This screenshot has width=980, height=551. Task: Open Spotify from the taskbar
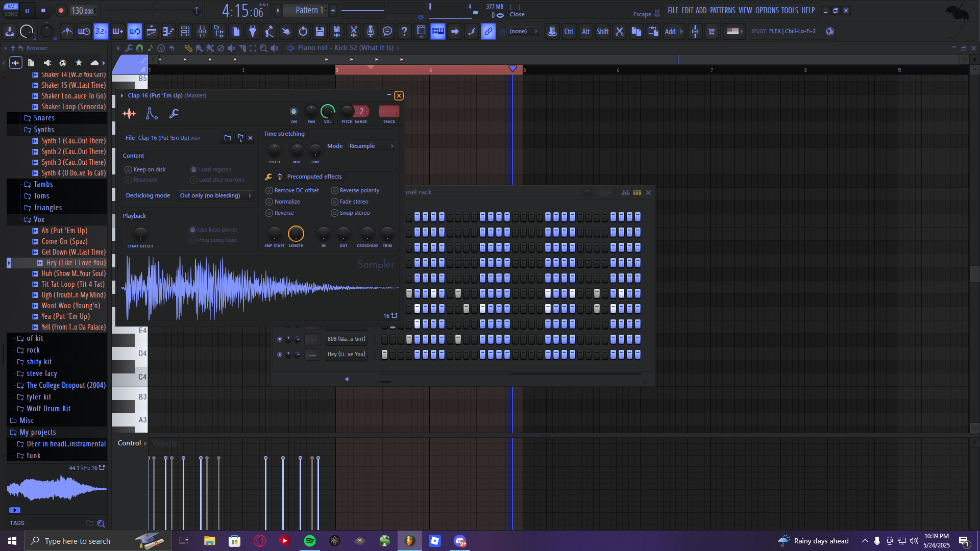[x=309, y=541]
